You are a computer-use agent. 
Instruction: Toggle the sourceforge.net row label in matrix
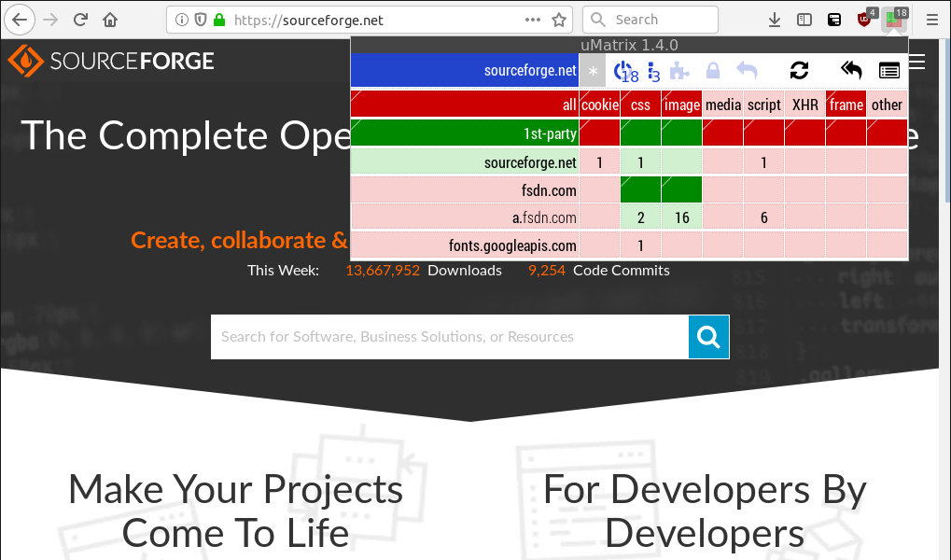(x=465, y=162)
